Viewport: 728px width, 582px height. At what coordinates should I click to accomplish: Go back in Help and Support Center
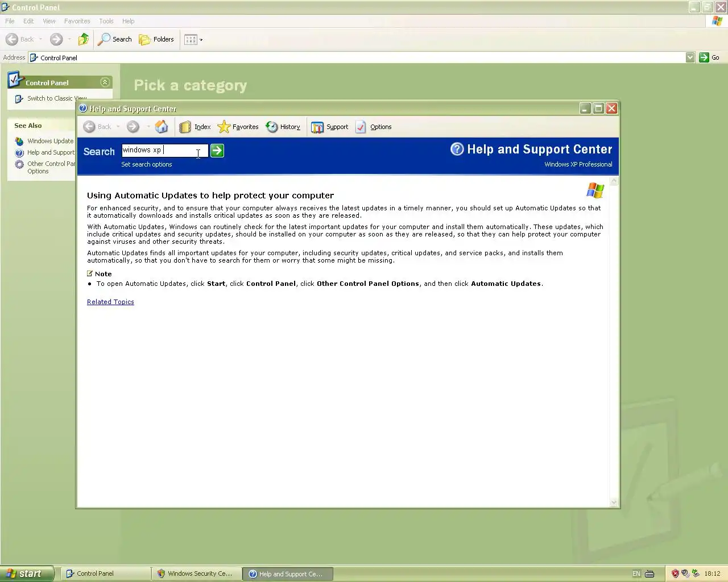click(97, 127)
